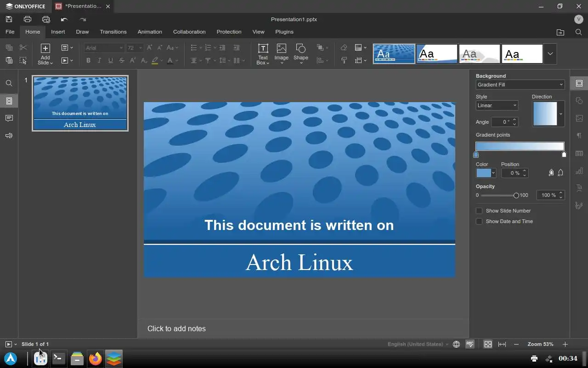Open the Change case dropdown
Screen dimensions: 588x368
coord(172,47)
